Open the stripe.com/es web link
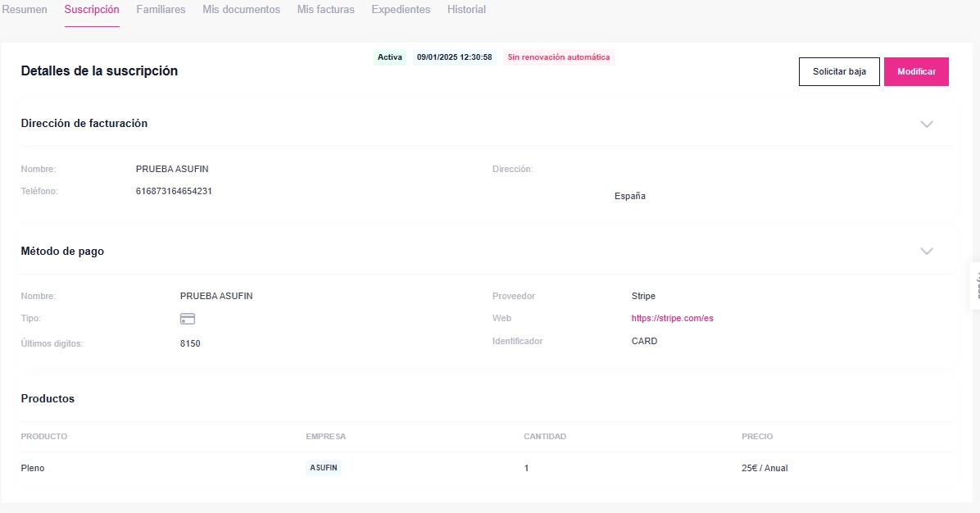The height and width of the screenshot is (513, 980). tap(672, 319)
